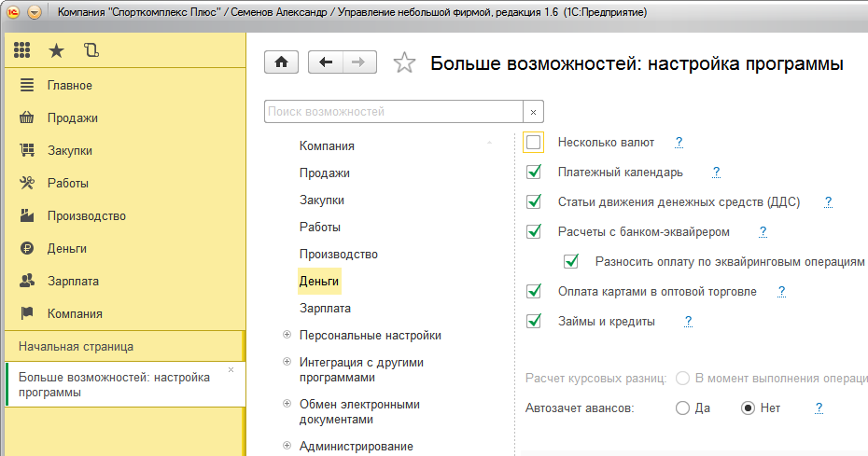Expand Интеграция с другими программами node
The image size is (868, 456).
pos(286,362)
